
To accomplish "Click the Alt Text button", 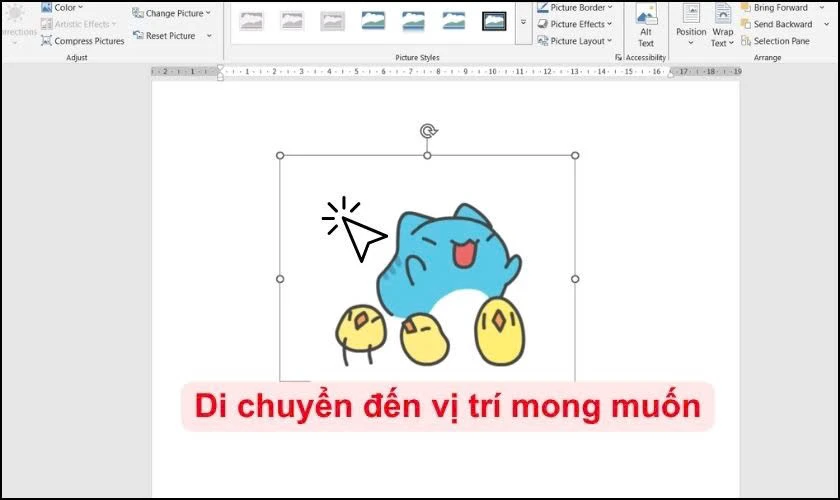I will 646,26.
